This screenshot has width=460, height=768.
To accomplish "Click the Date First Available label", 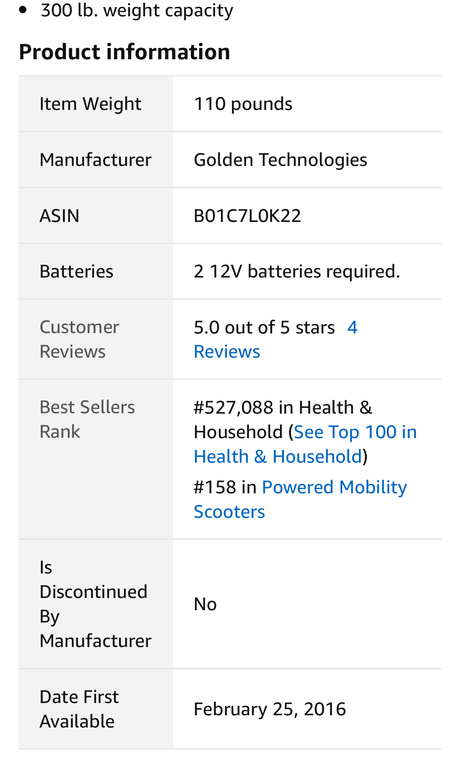I will (79, 709).
